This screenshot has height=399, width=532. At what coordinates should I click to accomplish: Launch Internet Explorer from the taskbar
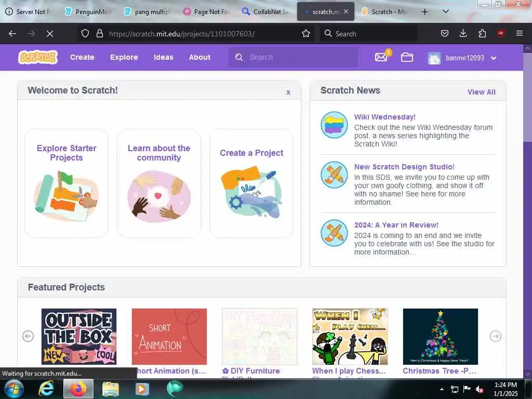(x=46, y=389)
